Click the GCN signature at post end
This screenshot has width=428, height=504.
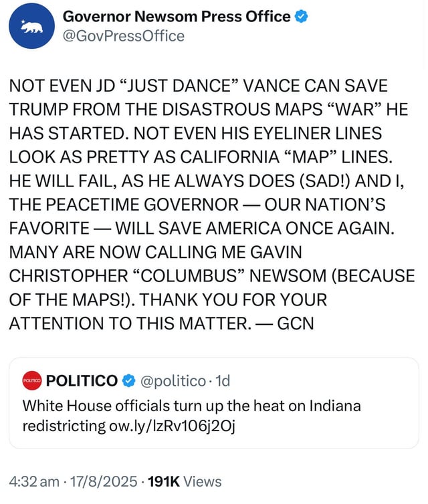pyautogui.click(x=295, y=323)
